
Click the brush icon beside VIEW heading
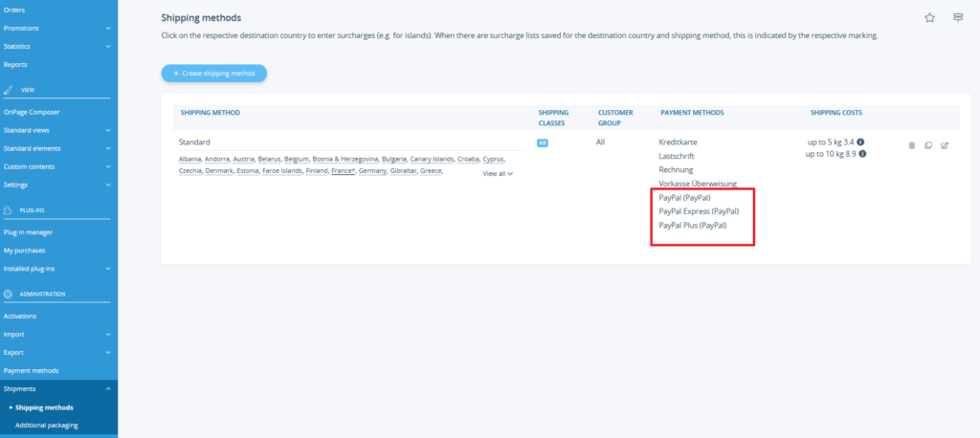pyautogui.click(x=8, y=90)
